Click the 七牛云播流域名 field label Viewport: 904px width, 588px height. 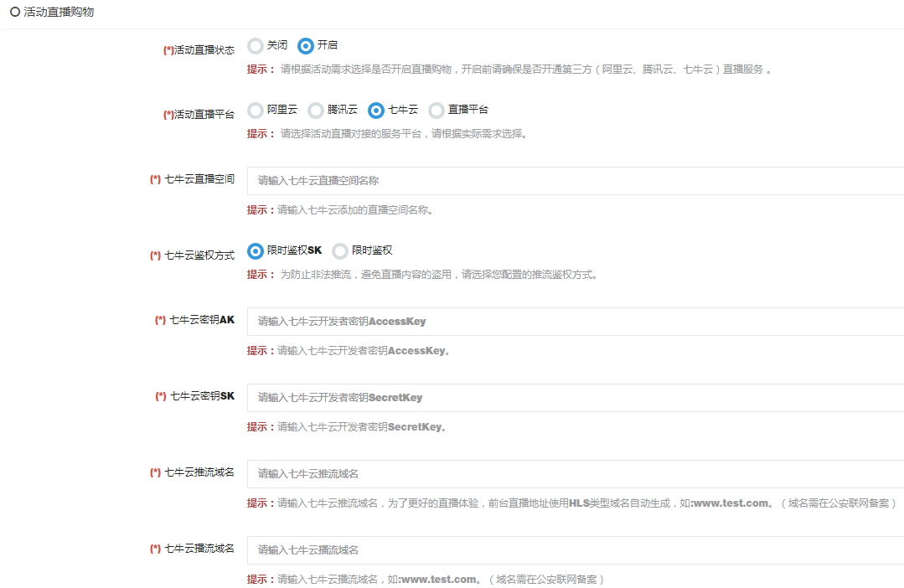tap(193, 549)
